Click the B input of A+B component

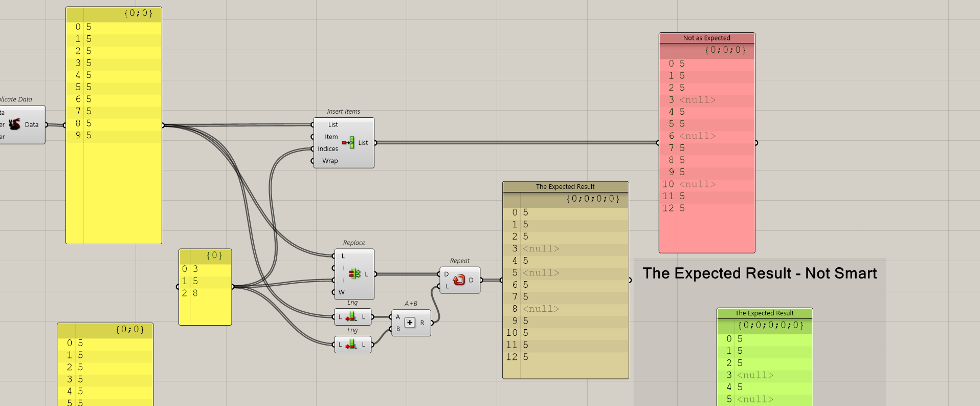[398, 329]
